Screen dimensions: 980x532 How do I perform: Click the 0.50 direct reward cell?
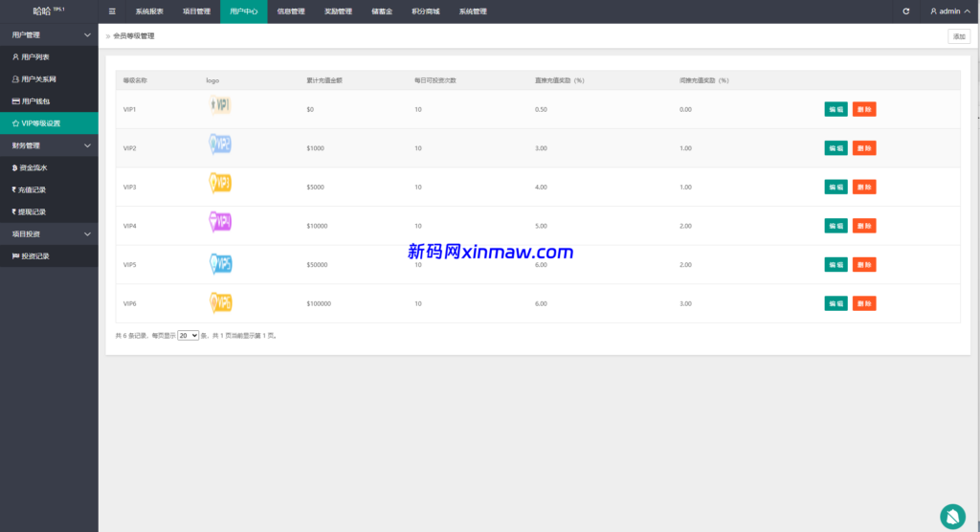(542, 109)
